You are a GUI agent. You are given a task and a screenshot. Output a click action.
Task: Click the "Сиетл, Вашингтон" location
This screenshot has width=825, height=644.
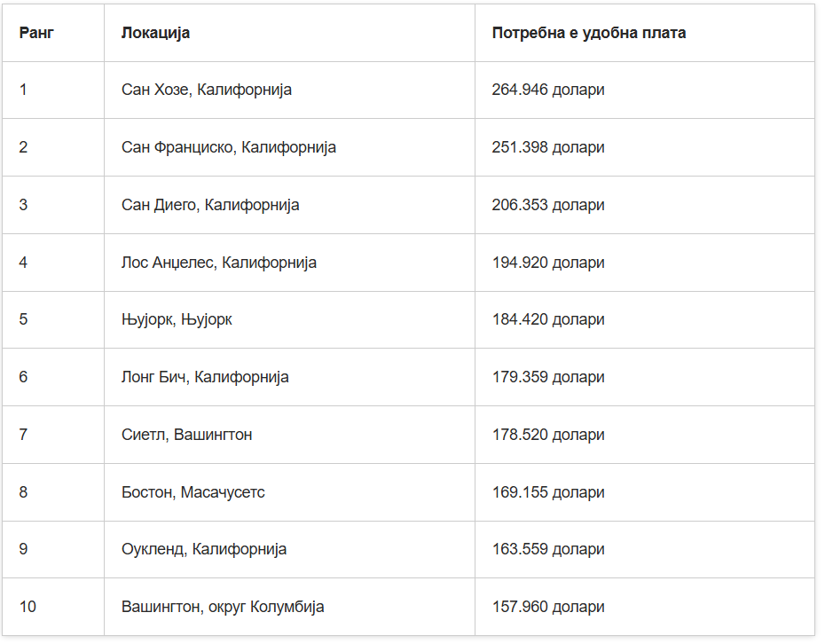187,435
